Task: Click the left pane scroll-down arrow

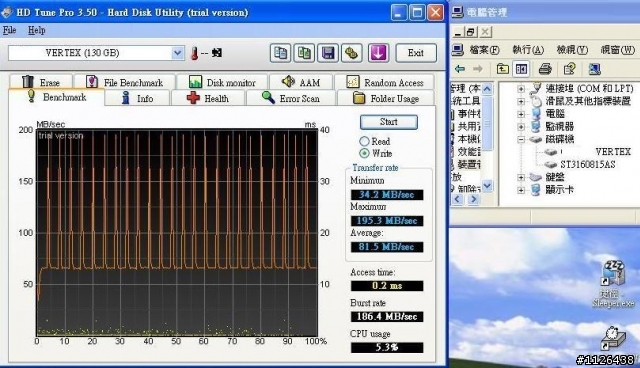Action: coord(487,186)
